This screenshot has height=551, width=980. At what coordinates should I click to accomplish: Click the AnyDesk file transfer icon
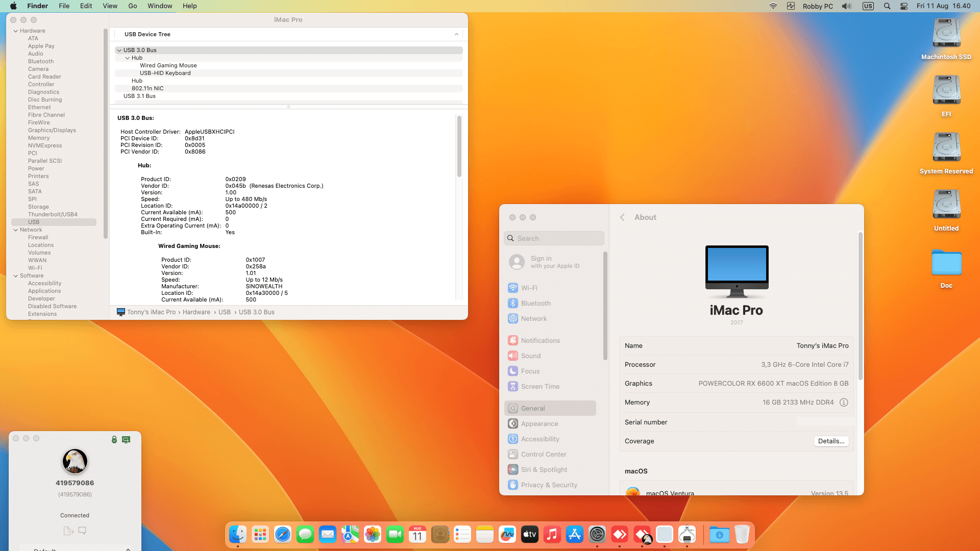[x=68, y=531]
